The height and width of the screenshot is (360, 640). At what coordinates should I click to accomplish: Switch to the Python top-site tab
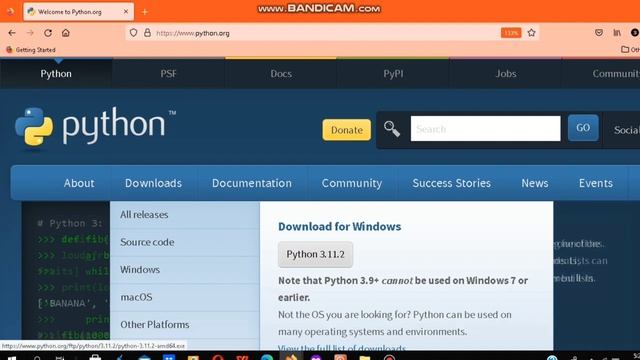[x=56, y=74]
